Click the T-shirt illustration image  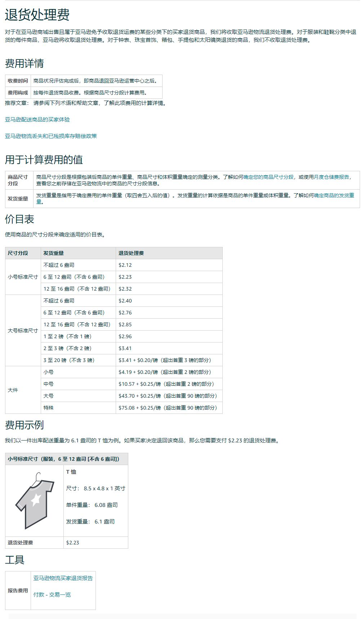click(35, 500)
